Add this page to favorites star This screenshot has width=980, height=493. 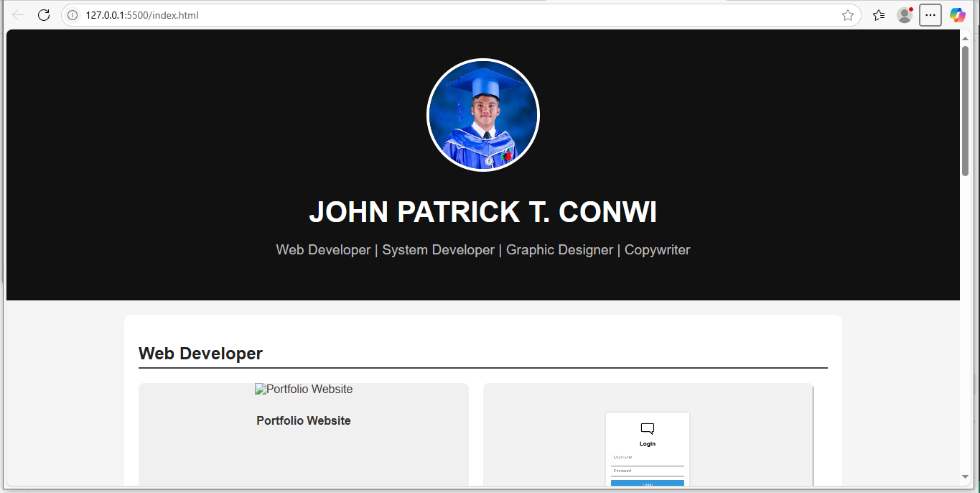point(848,15)
